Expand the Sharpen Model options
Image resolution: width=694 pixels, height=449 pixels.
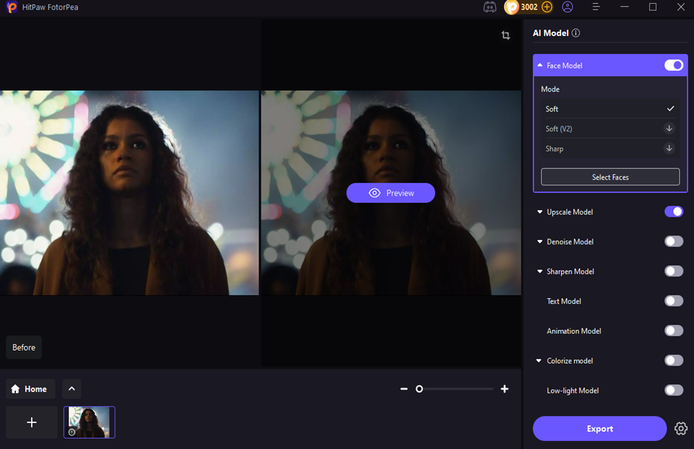(x=540, y=271)
